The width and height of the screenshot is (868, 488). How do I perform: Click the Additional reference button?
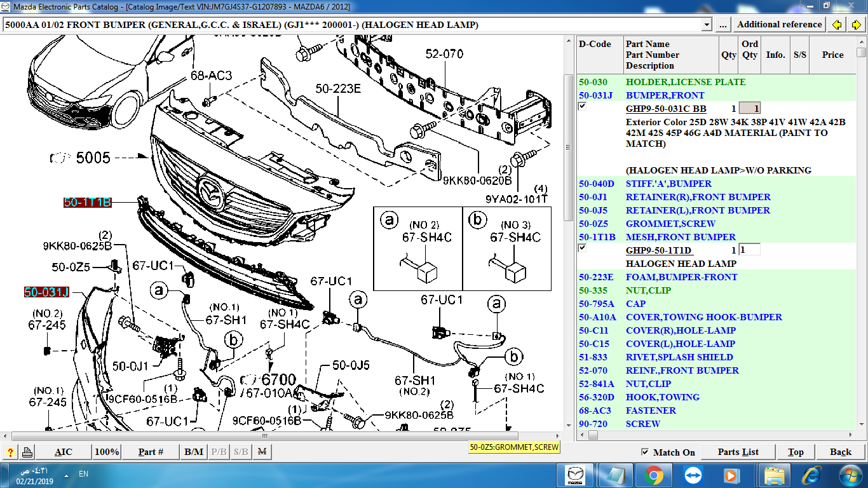780,25
